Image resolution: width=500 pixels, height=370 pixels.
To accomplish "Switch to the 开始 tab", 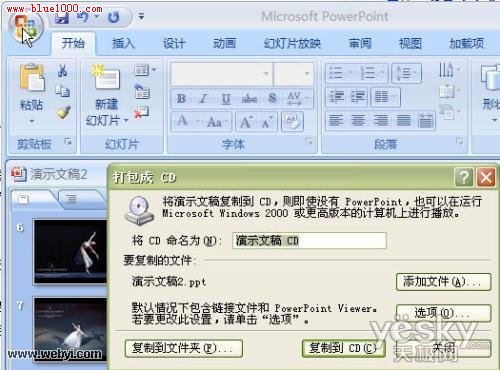I will [x=73, y=43].
